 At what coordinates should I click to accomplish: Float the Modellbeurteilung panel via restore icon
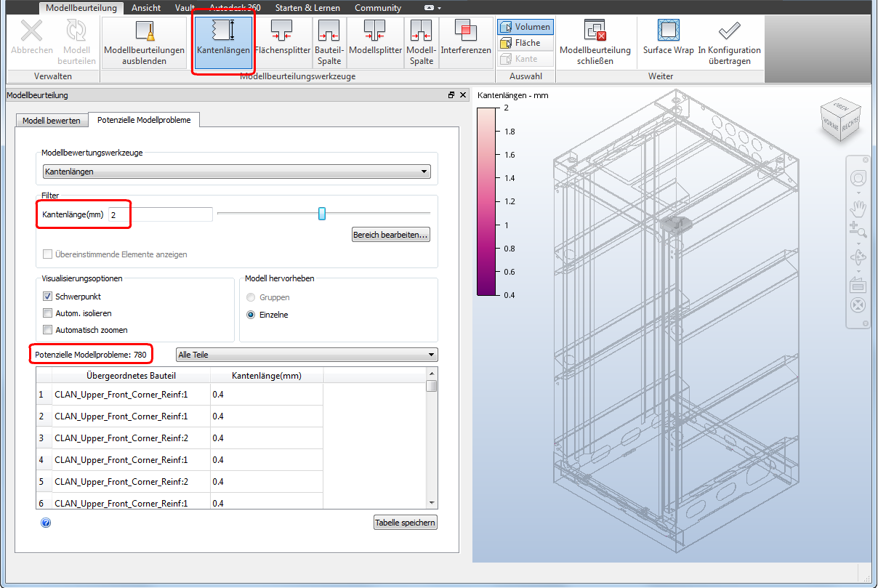coord(451,95)
